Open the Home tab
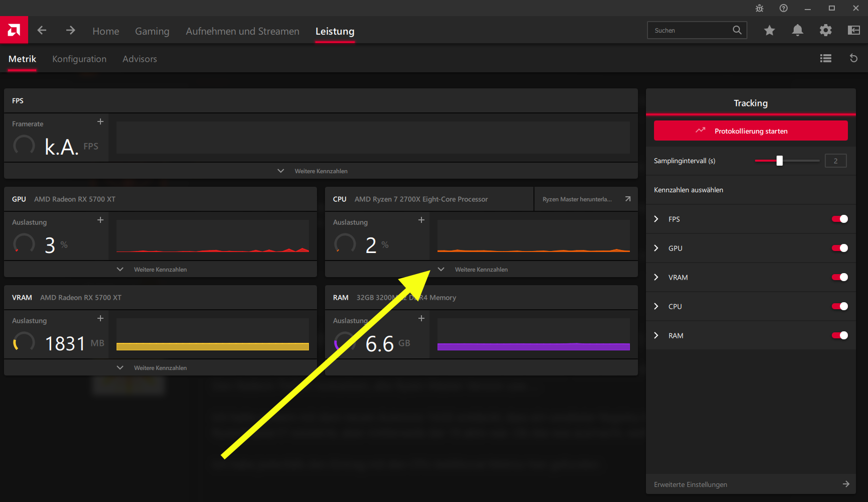 (x=106, y=31)
